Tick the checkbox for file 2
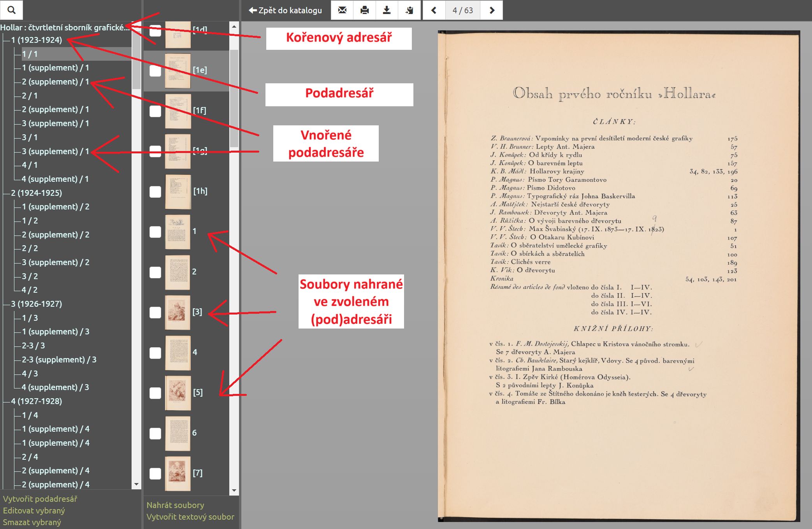812x529 pixels. (x=155, y=272)
